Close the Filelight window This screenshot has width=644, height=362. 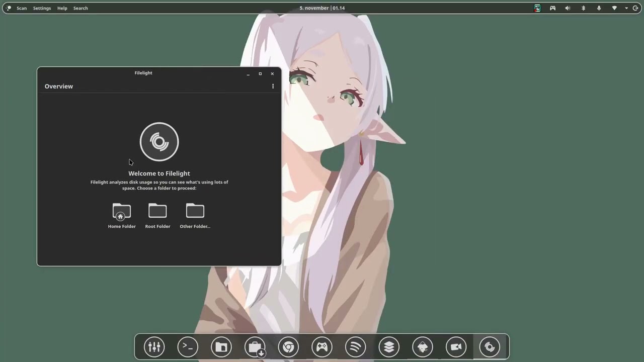tap(272, 74)
